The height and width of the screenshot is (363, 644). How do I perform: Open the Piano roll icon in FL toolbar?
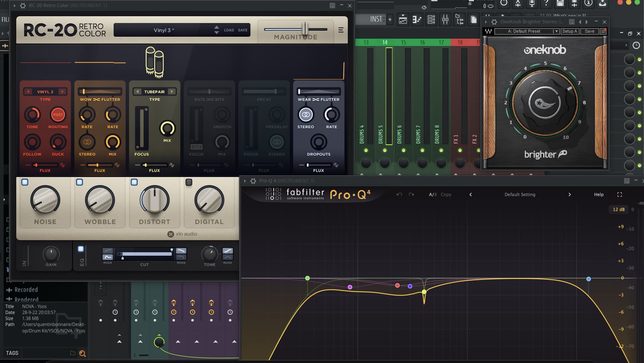click(x=417, y=19)
